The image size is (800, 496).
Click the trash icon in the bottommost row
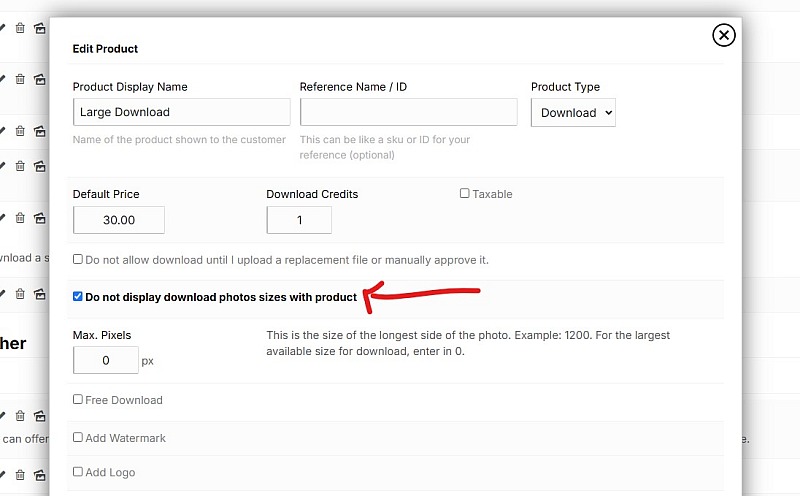click(20, 475)
